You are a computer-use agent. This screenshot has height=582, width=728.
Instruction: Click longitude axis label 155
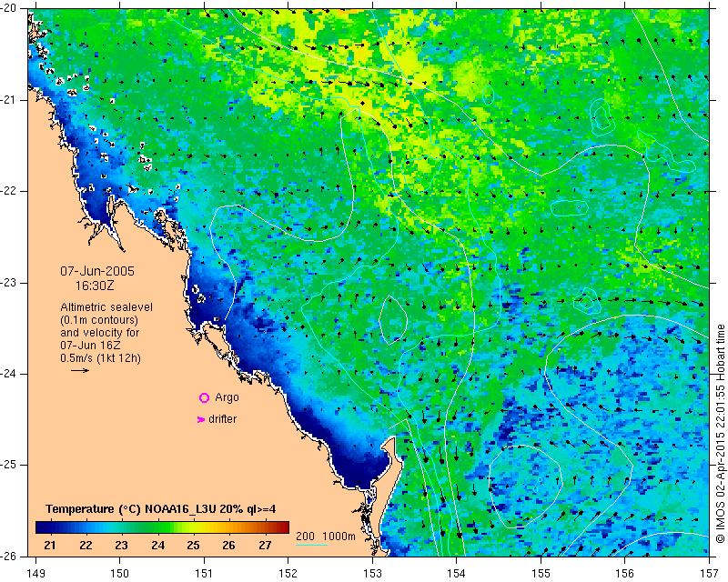point(541,573)
